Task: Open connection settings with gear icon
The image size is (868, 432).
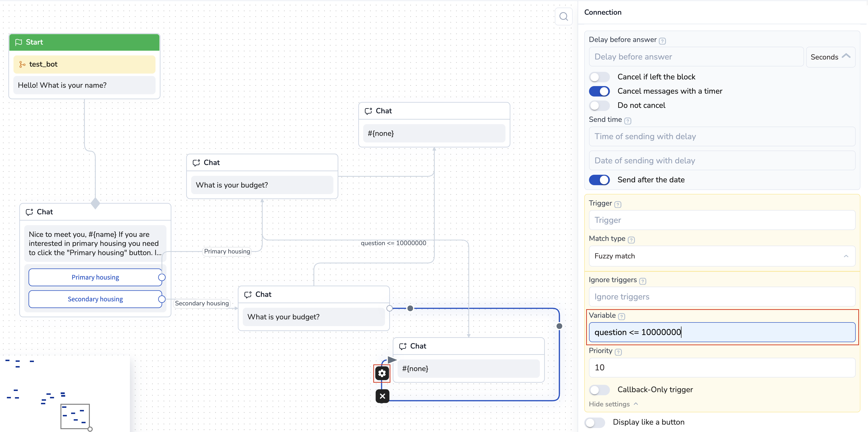Action: (x=382, y=373)
